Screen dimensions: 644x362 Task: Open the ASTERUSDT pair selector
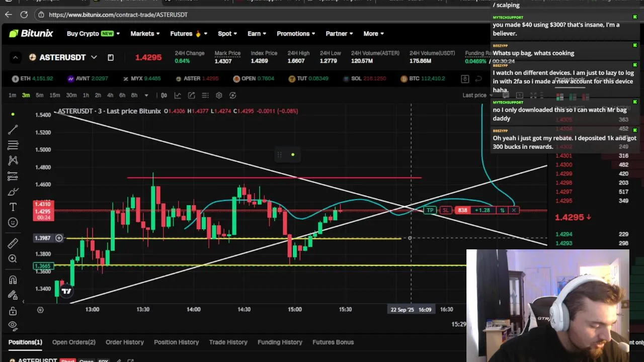pyautogui.click(x=63, y=57)
